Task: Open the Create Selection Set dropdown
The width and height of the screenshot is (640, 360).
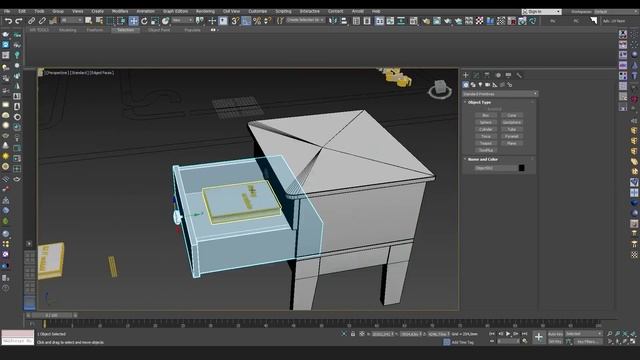Action: 305,20
